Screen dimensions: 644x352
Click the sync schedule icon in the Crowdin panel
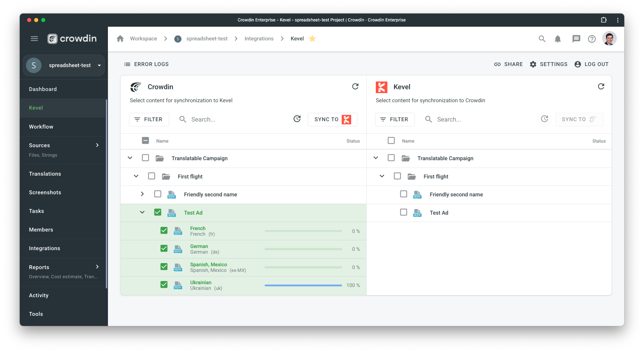(297, 119)
